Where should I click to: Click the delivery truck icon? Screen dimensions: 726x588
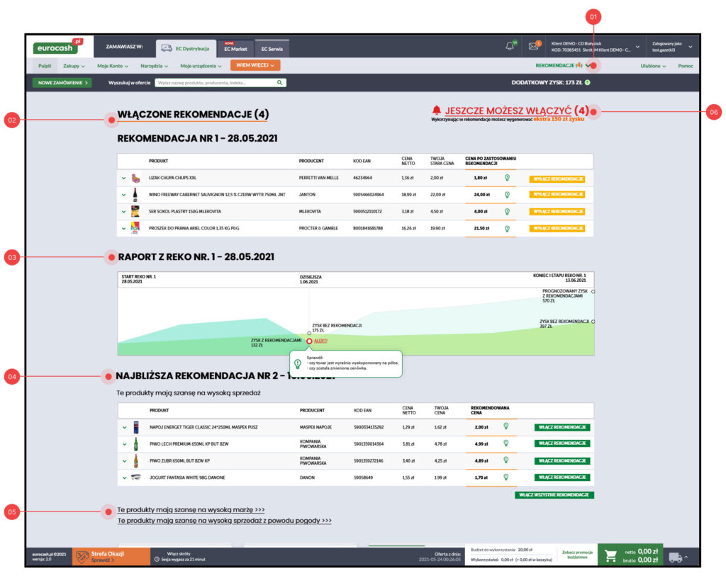pyautogui.click(x=676, y=558)
